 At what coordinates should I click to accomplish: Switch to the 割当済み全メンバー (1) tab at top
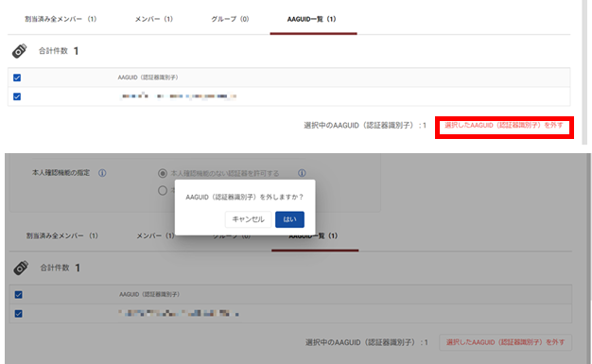click(61, 19)
